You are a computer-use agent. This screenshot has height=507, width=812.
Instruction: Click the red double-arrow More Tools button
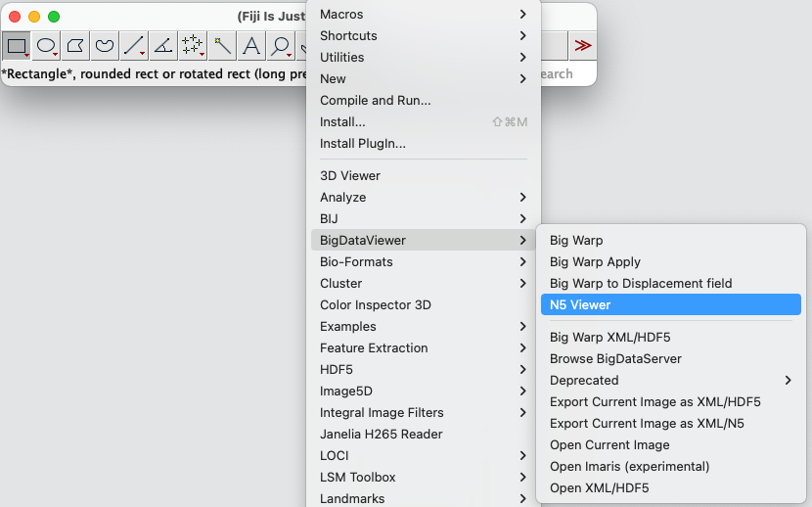tap(583, 46)
